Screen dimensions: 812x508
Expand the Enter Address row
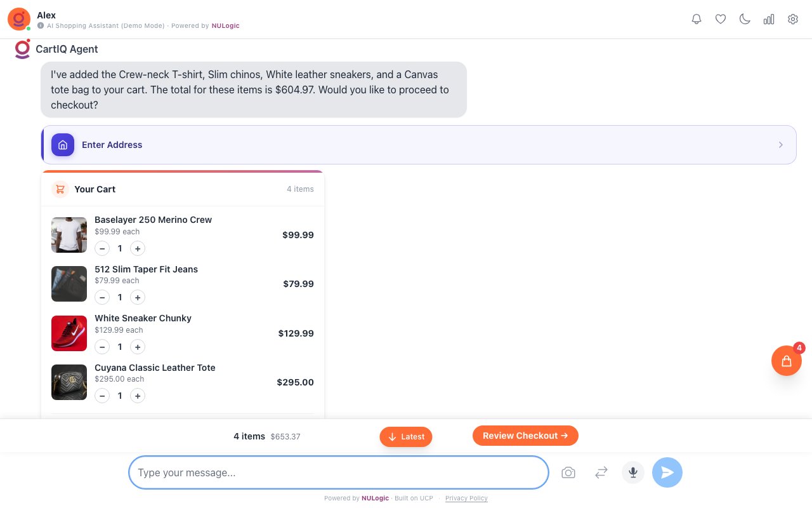click(419, 145)
